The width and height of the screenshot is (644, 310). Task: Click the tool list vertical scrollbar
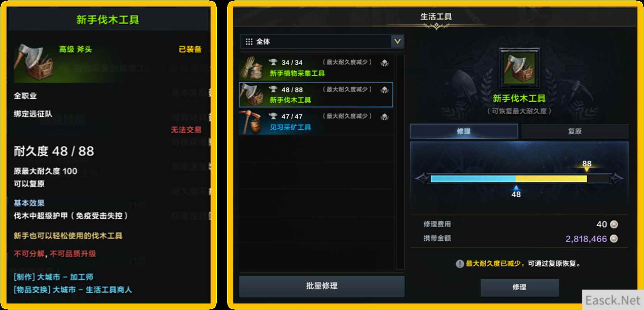pyautogui.click(x=400, y=162)
